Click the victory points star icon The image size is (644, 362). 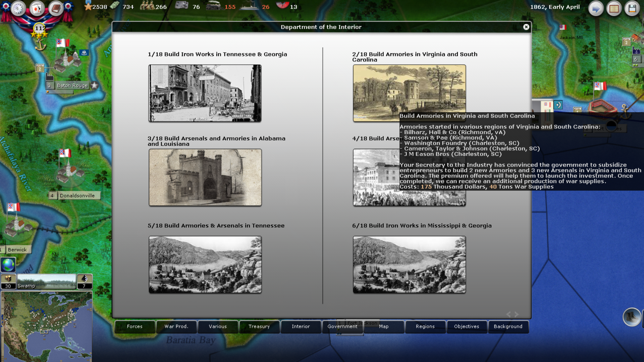(x=88, y=6)
